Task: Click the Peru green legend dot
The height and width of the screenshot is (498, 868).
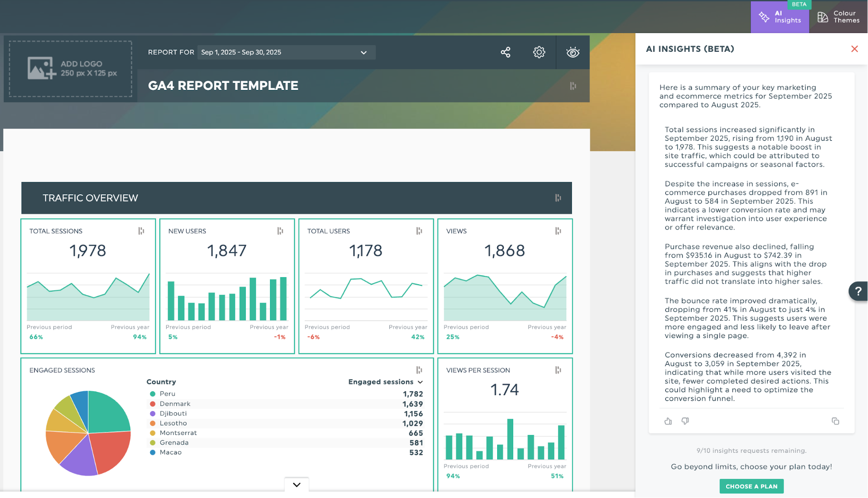Action: [x=152, y=394]
